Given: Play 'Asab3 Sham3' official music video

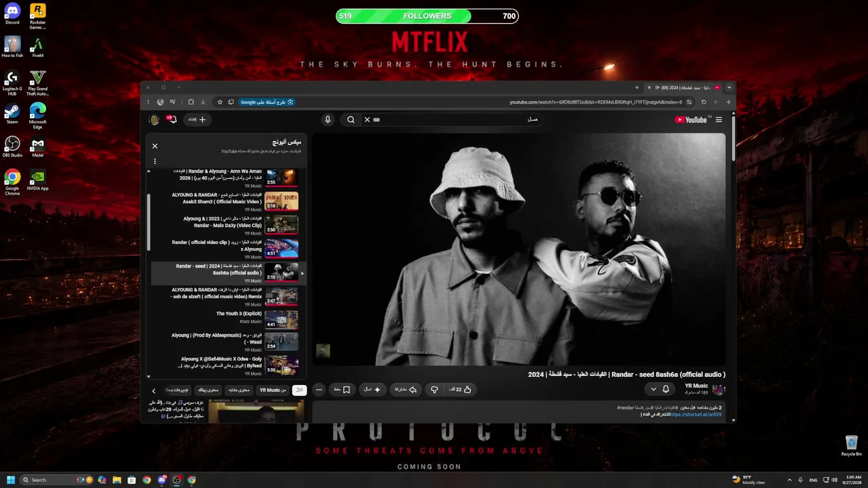Looking at the screenshot, I should coord(227,201).
